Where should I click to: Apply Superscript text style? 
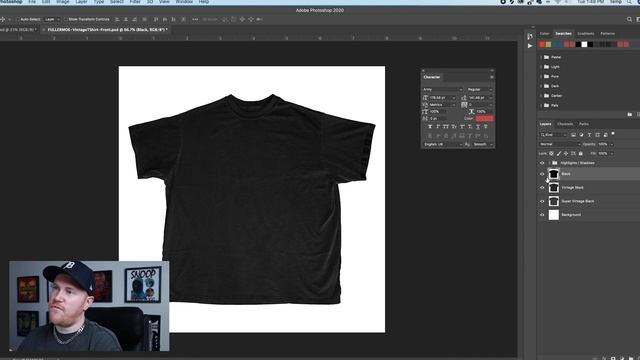pos(462,127)
